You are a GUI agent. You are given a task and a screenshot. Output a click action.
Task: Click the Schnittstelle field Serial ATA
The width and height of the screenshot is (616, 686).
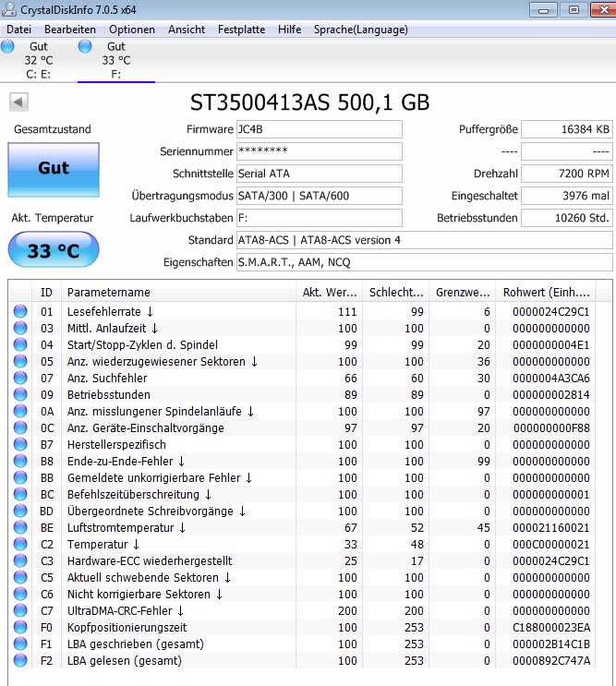click(x=320, y=174)
